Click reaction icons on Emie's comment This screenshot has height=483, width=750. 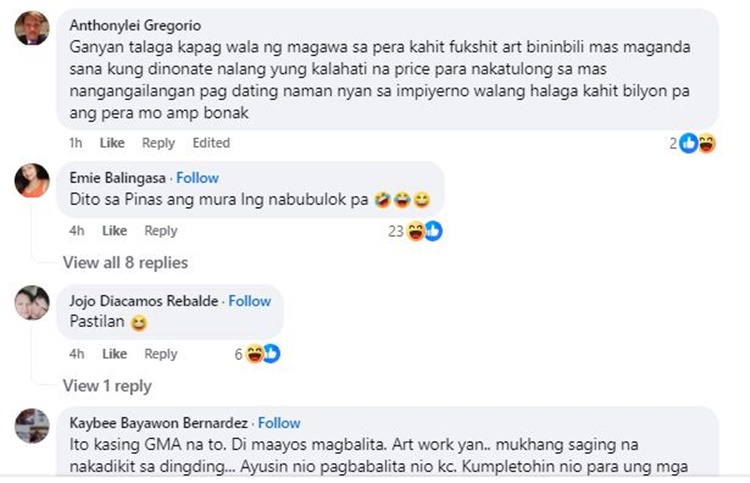(x=423, y=231)
